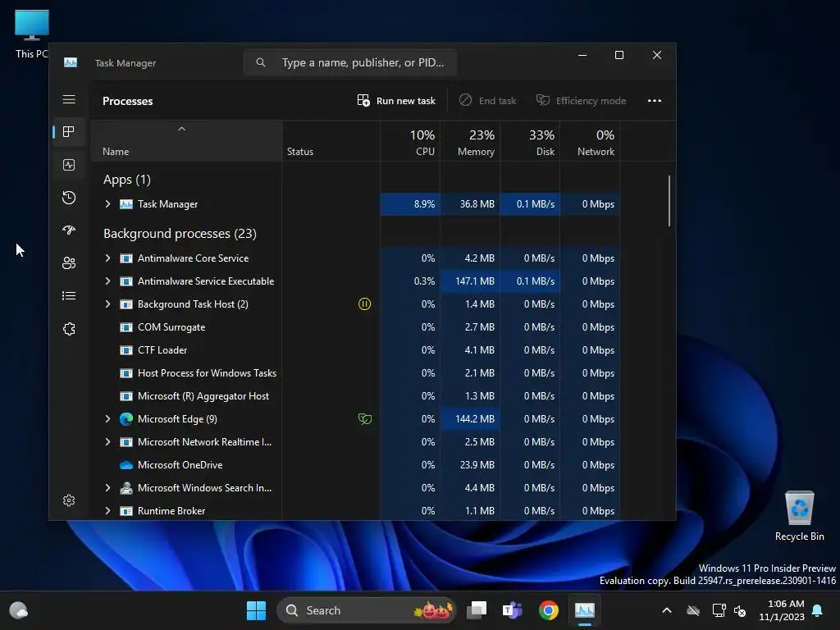Open the Users sidebar icon

click(69, 263)
